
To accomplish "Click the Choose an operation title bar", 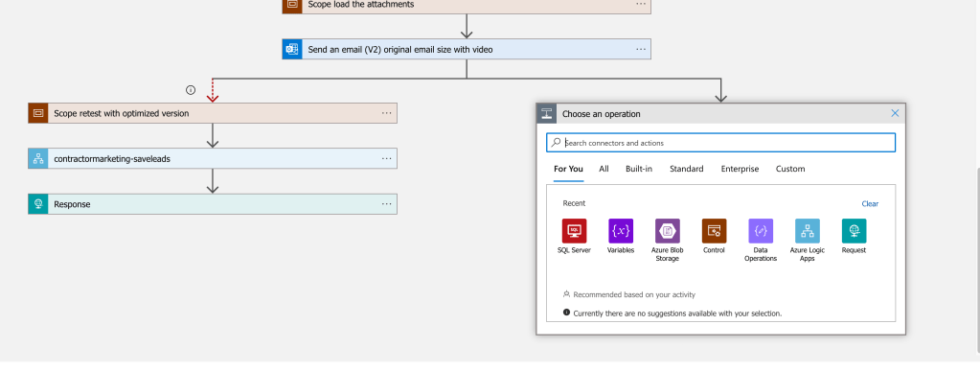I will [720, 113].
